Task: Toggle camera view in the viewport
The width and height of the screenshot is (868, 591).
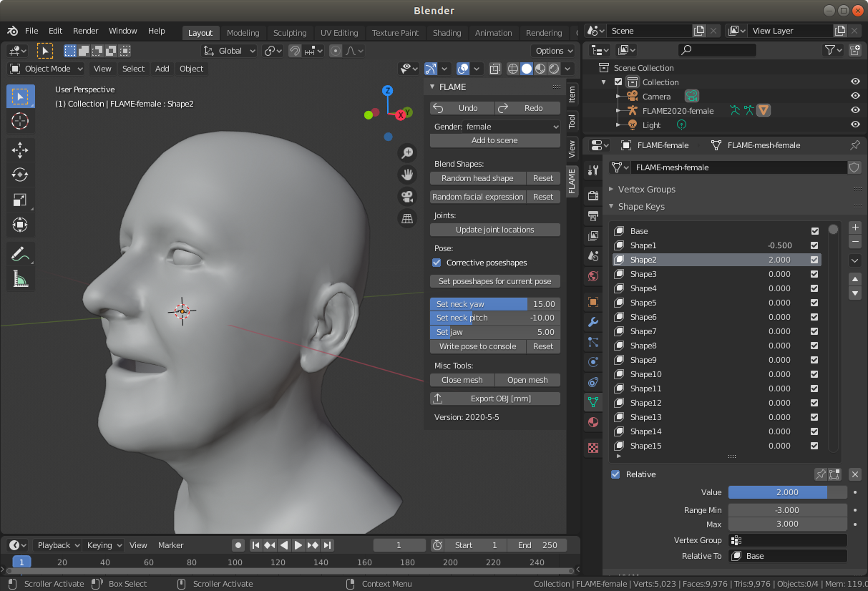Action: 407,197
